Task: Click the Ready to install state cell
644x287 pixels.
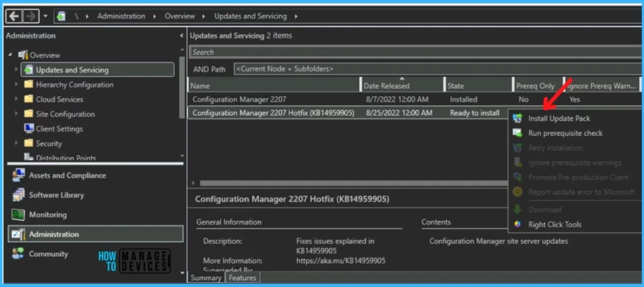Action: (475, 113)
